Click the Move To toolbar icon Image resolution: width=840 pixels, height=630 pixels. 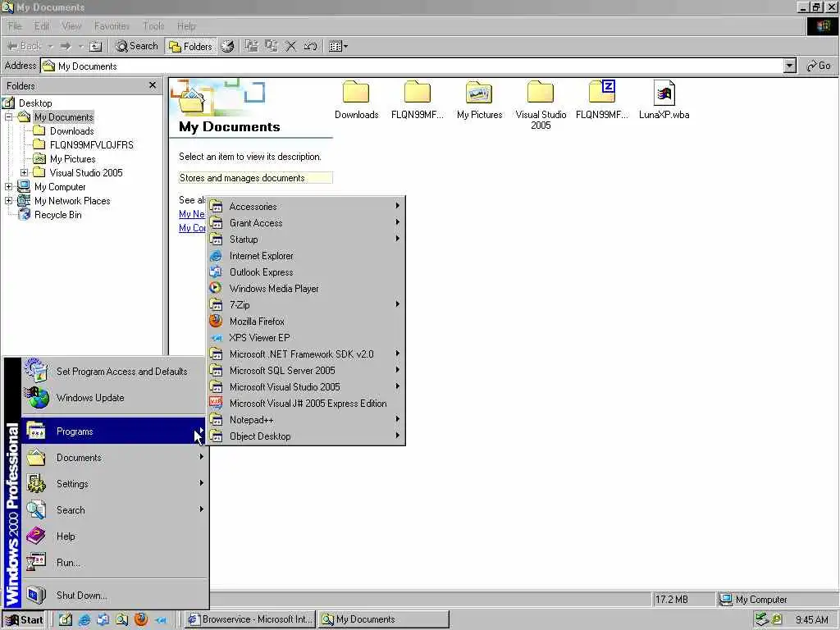(x=252, y=47)
